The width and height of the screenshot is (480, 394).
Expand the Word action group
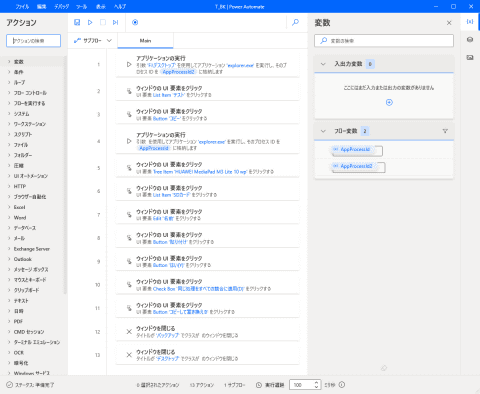9,218
